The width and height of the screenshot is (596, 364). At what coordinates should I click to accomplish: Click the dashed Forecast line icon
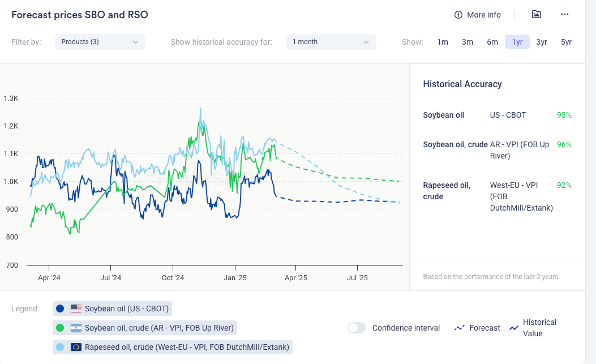[460, 328]
